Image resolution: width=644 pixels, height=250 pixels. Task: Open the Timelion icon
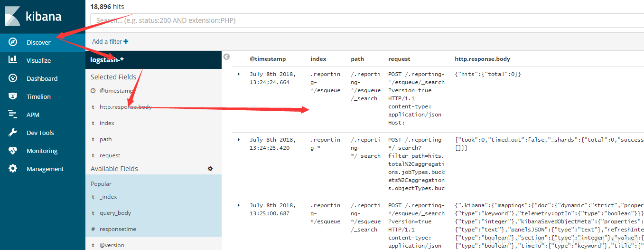(x=13, y=96)
